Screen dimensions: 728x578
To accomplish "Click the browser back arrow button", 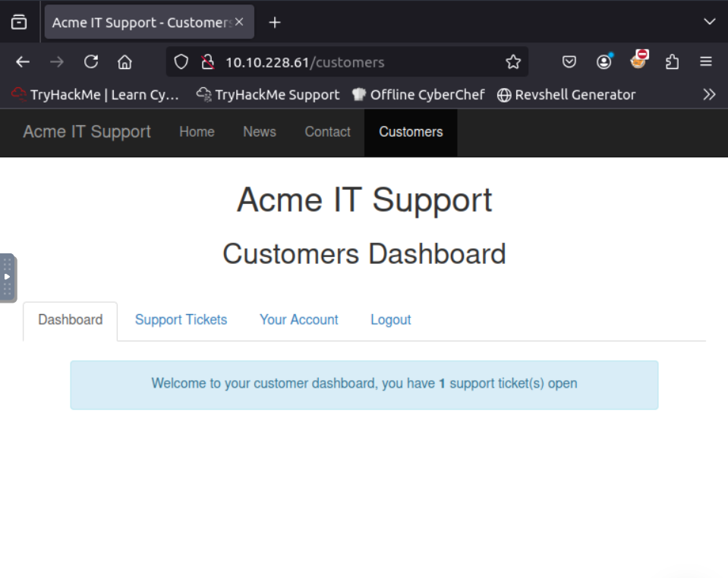I will click(x=23, y=62).
